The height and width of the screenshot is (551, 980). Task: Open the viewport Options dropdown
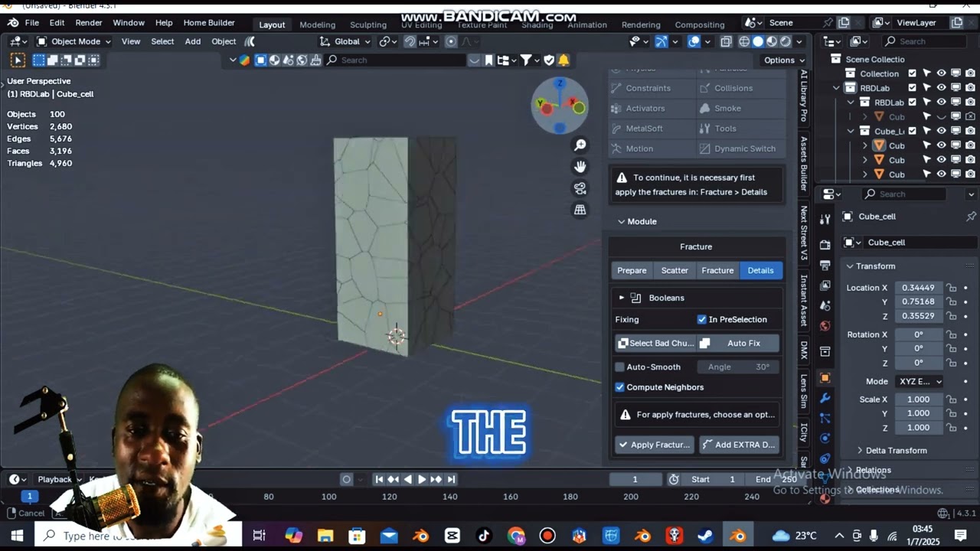[784, 60]
